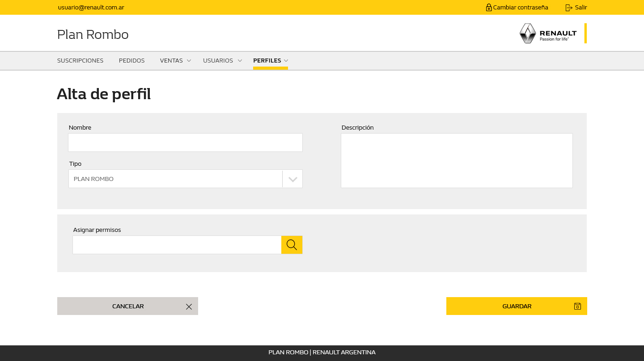Viewport: 644px width, 361px height.
Task: Click the Cambiar contraseña link
Action: (520, 7)
